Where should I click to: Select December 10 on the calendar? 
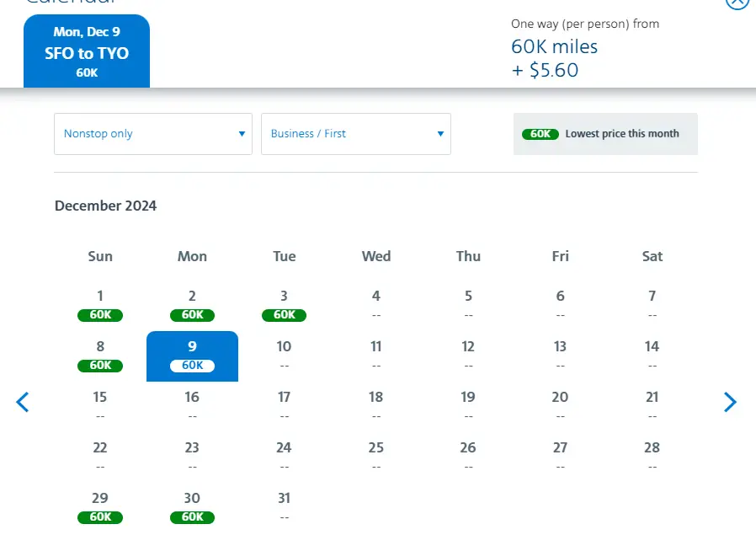284,355
